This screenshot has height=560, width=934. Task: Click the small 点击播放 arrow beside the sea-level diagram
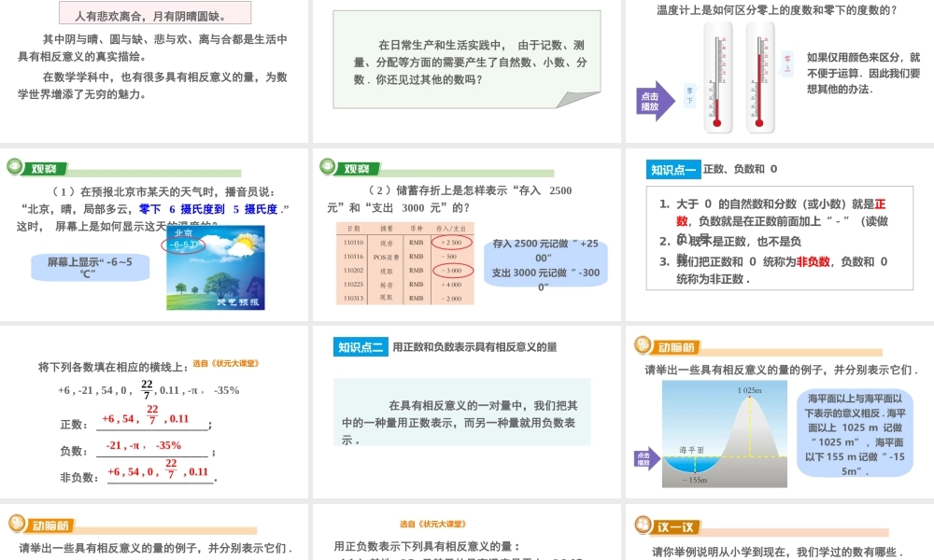point(647,459)
